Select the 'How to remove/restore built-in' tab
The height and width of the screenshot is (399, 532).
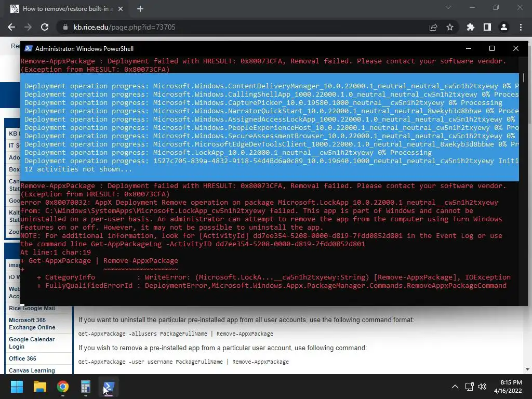pyautogui.click(x=67, y=9)
